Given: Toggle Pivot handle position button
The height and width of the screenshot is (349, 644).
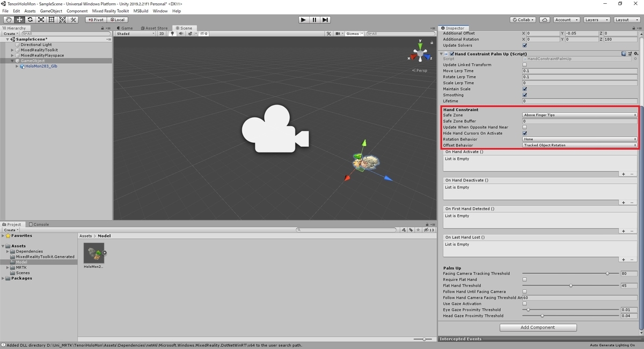Looking at the screenshot, I should click(x=96, y=19).
